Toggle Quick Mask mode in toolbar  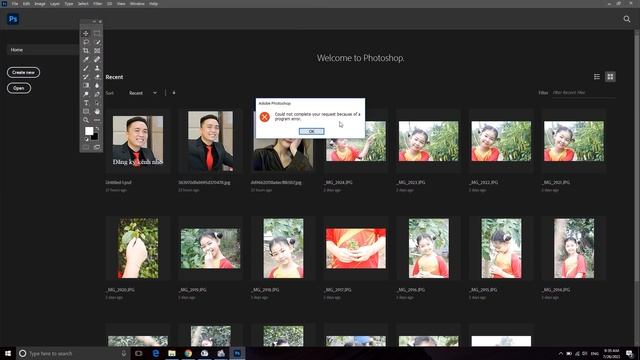click(86, 147)
